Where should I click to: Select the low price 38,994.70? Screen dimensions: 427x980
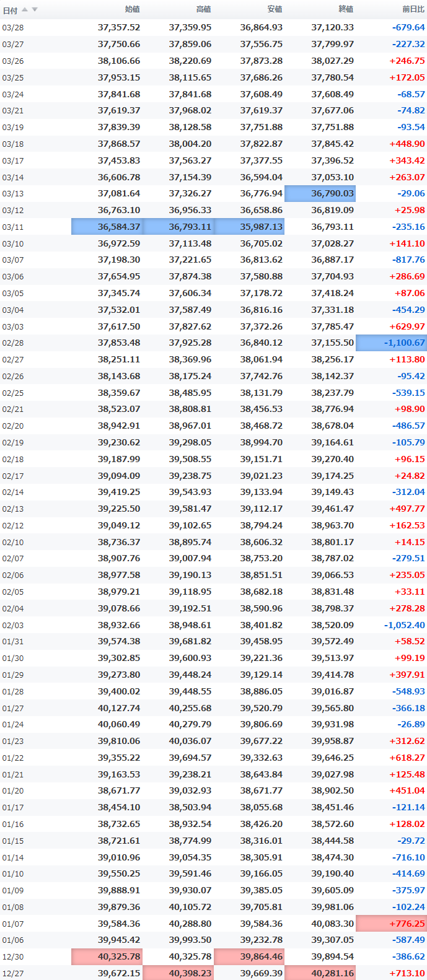pyautogui.click(x=262, y=442)
